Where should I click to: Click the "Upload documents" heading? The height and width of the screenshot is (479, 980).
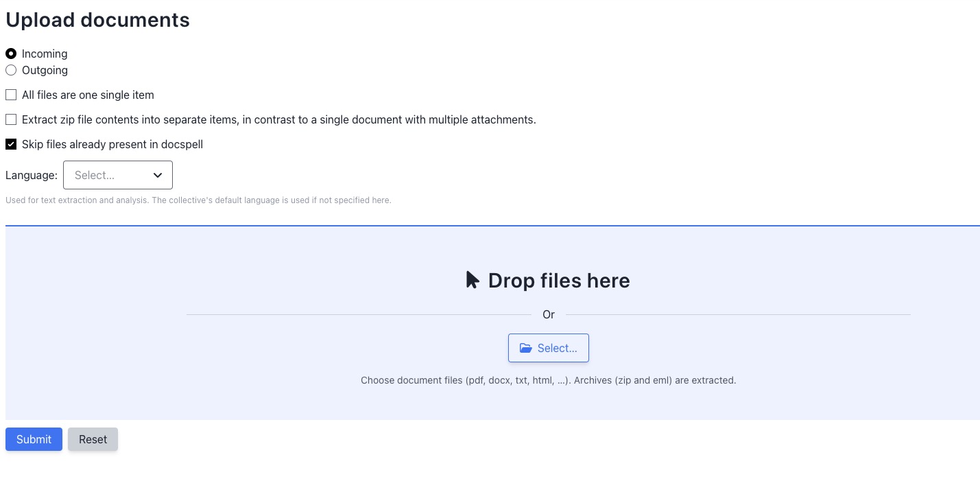click(x=97, y=20)
